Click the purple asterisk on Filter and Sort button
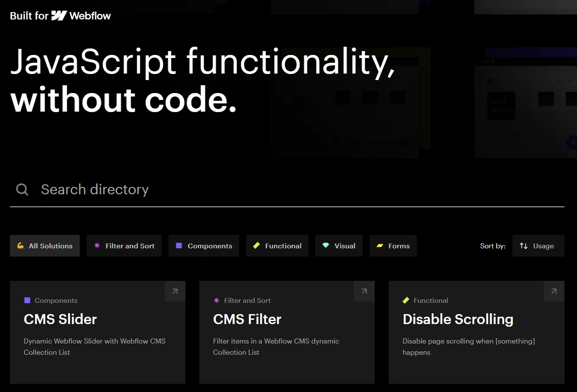 click(x=97, y=245)
